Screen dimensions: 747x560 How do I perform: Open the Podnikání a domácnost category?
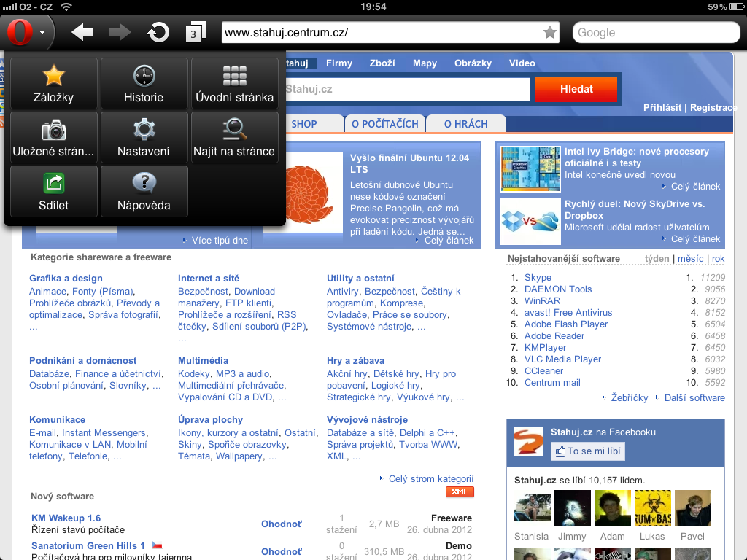click(x=83, y=360)
